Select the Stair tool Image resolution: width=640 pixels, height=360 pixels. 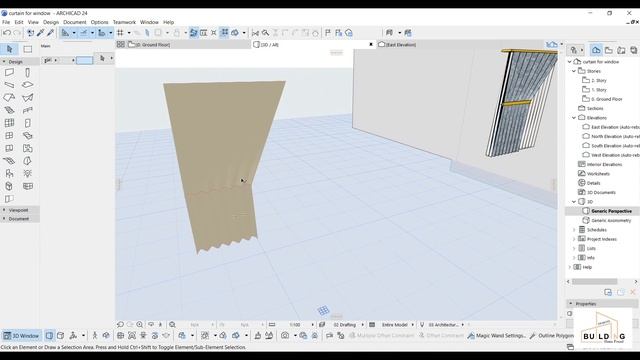[9, 110]
